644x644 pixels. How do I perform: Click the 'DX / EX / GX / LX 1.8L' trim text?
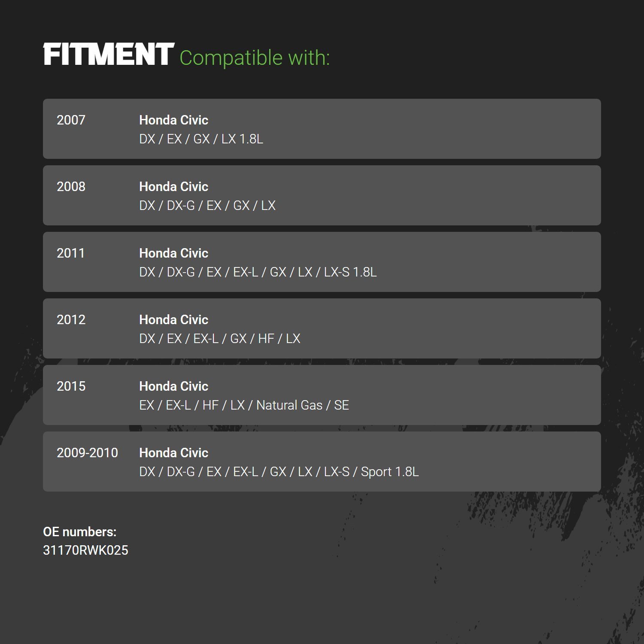pos(201,139)
